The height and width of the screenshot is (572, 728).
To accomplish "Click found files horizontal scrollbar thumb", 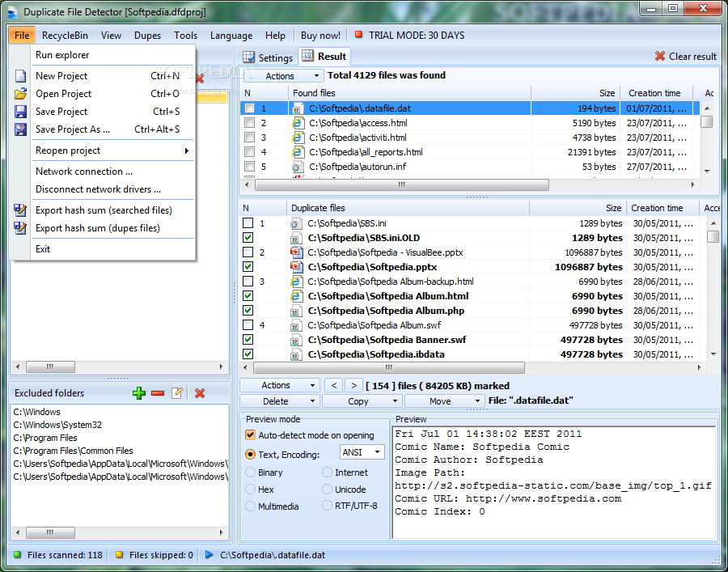I will click(402, 184).
